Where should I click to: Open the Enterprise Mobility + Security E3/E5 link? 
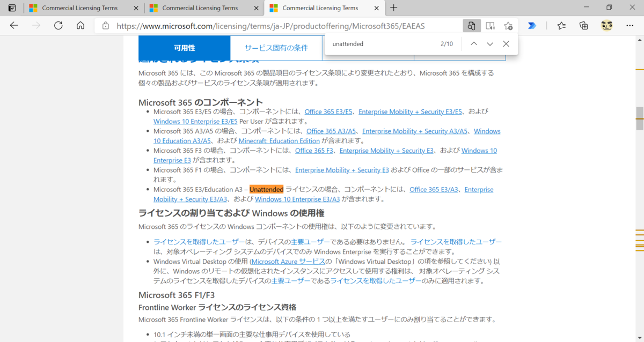[410, 112]
